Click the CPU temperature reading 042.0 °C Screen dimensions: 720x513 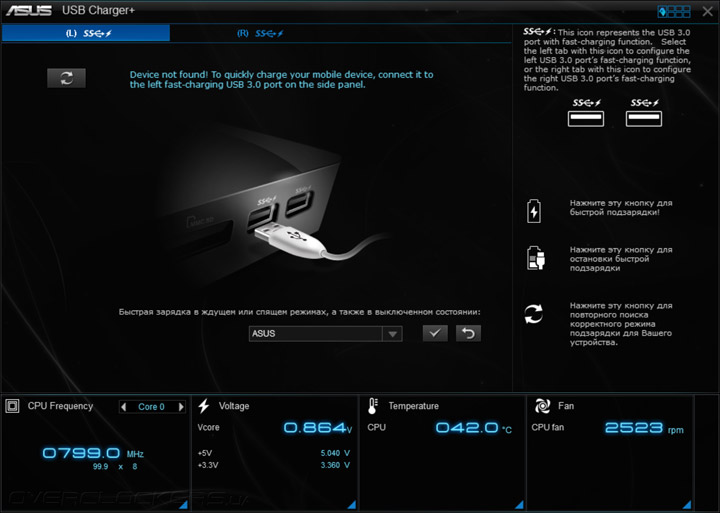pos(473,428)
